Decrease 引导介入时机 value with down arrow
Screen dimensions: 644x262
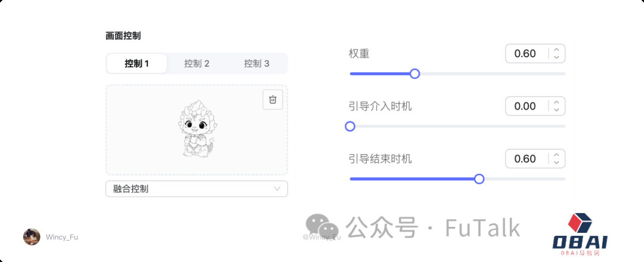pos(556,110)
